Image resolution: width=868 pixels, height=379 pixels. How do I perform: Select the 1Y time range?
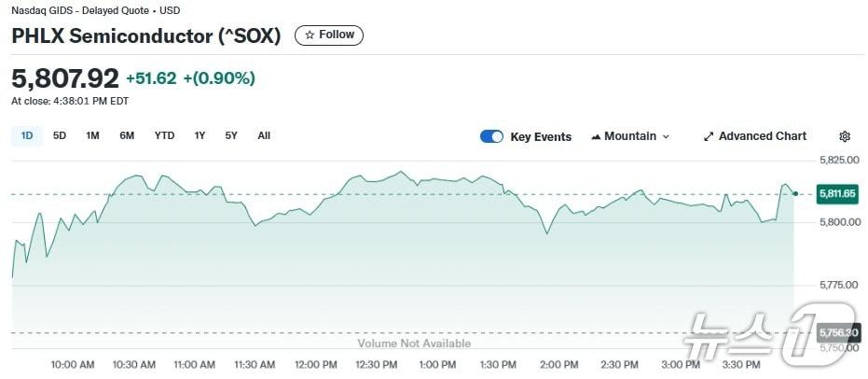pyautogui.click(x=200, y=135)
